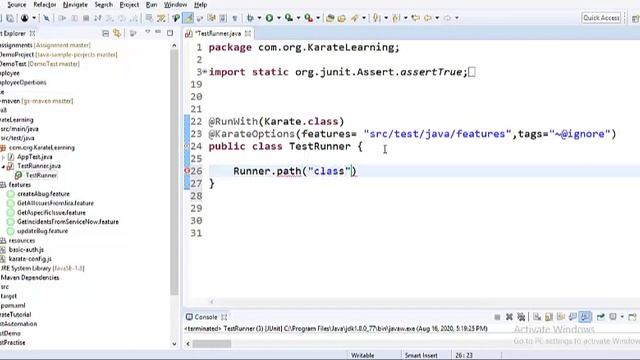Click the Explorer panel down scroll arrow
Viewport: 640px width, 360px height.
[x=174, y=344]
